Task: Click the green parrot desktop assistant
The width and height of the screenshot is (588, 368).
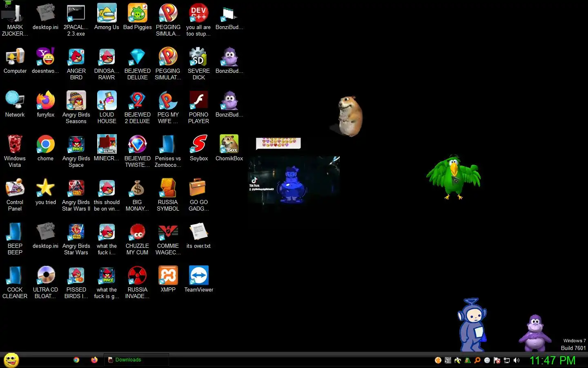Action: 453,177
